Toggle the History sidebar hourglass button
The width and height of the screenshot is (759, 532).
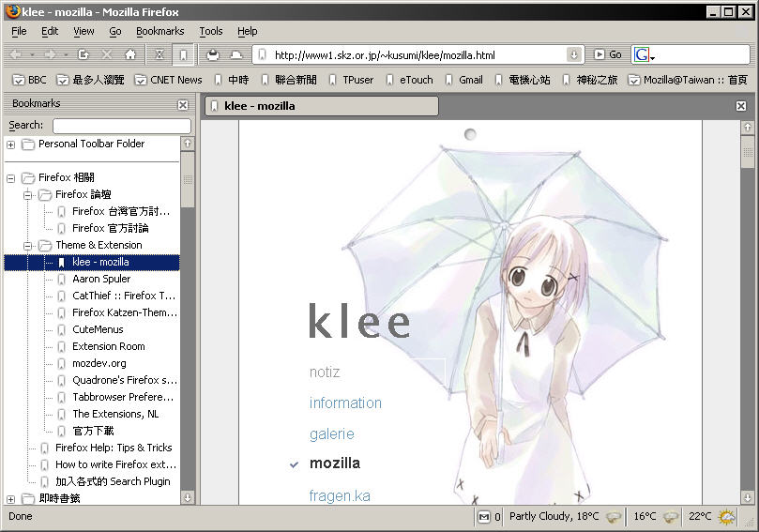pos(159,54)
